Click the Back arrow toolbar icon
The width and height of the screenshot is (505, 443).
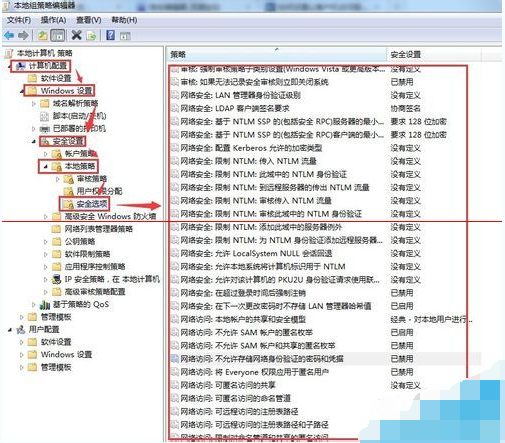point(9,35)
